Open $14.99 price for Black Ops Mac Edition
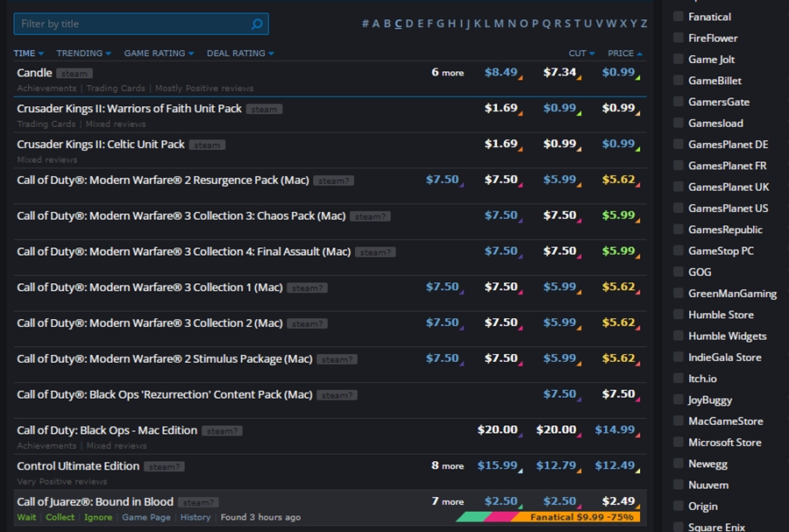 615,429
